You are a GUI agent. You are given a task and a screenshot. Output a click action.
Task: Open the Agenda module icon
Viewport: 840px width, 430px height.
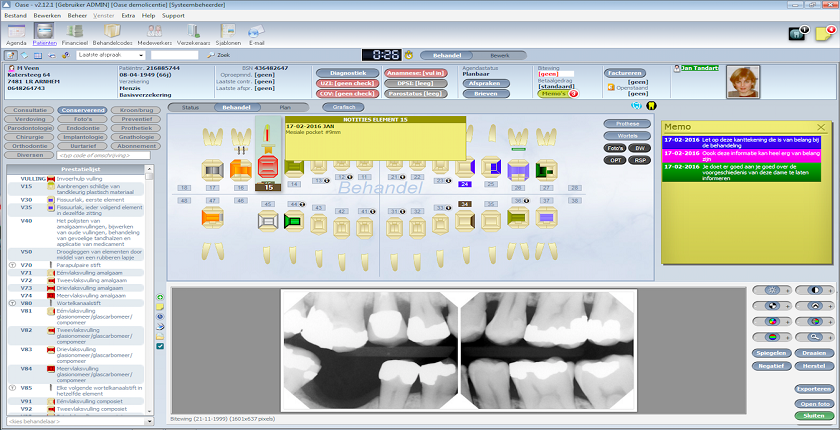16,33
